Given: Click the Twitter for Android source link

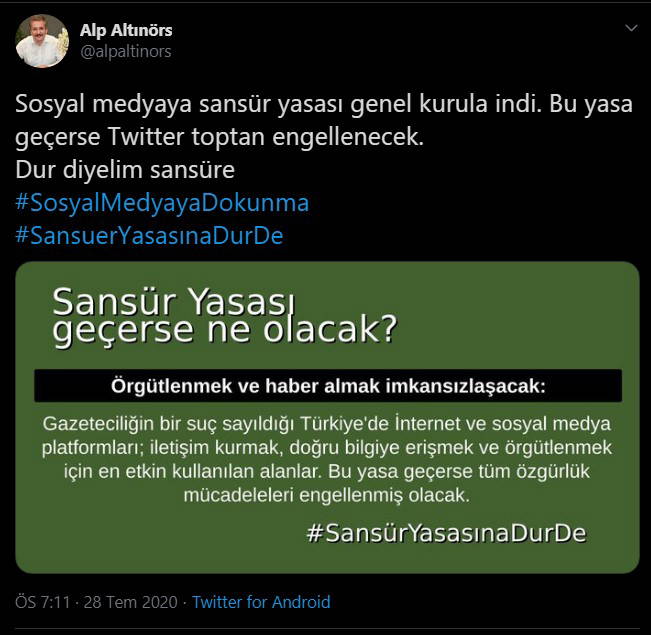Looking at the screenshot, I should point(261,602).
